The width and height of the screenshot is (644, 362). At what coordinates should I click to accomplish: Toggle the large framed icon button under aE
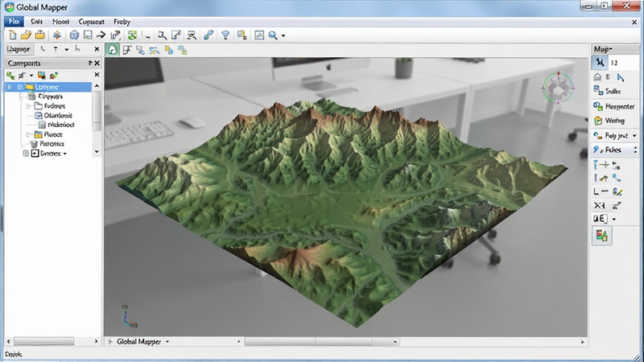tap(601, 236)
